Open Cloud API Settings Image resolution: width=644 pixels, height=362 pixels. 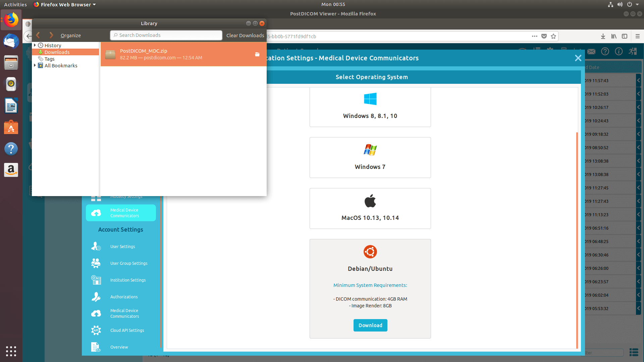pos(127,330)
